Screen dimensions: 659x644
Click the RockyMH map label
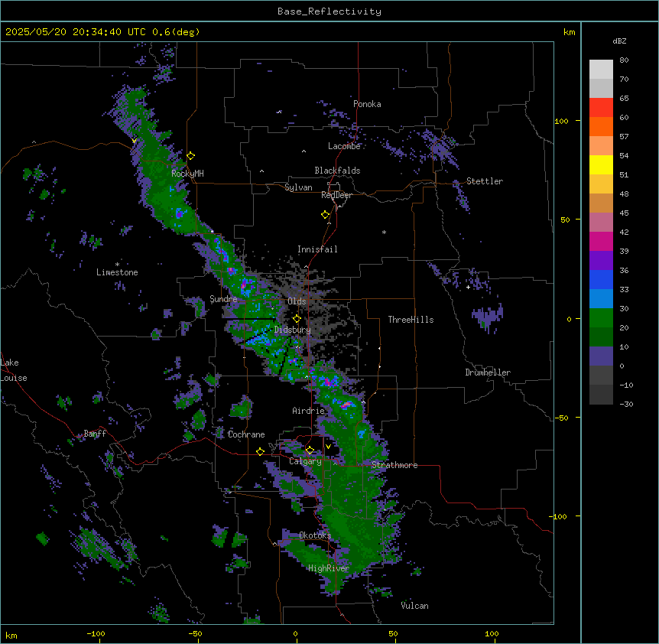(x=187, y=173)
